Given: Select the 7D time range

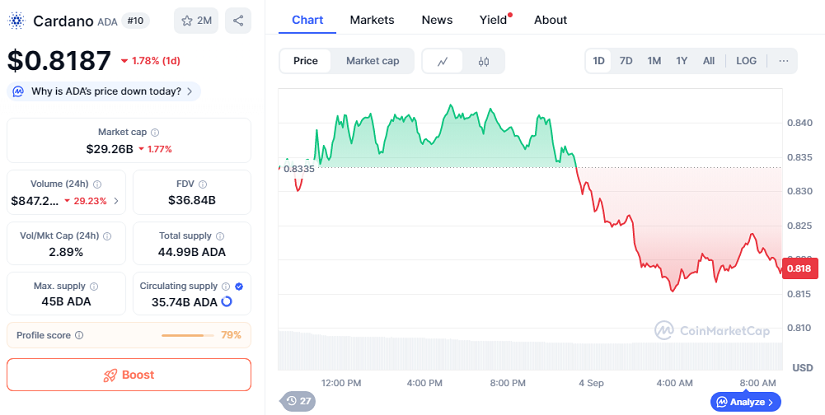Looking at the screenshot, I should point(626,61).
